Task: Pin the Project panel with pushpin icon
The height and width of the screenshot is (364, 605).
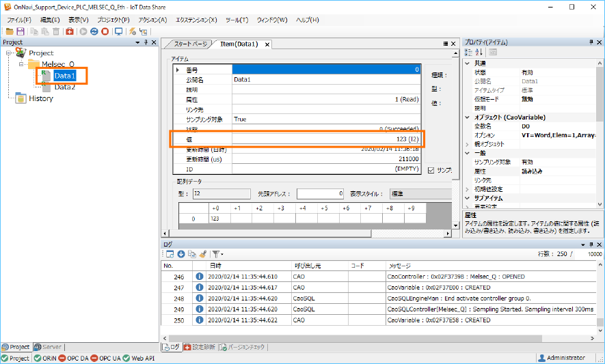Action: (x=146, y=42)
